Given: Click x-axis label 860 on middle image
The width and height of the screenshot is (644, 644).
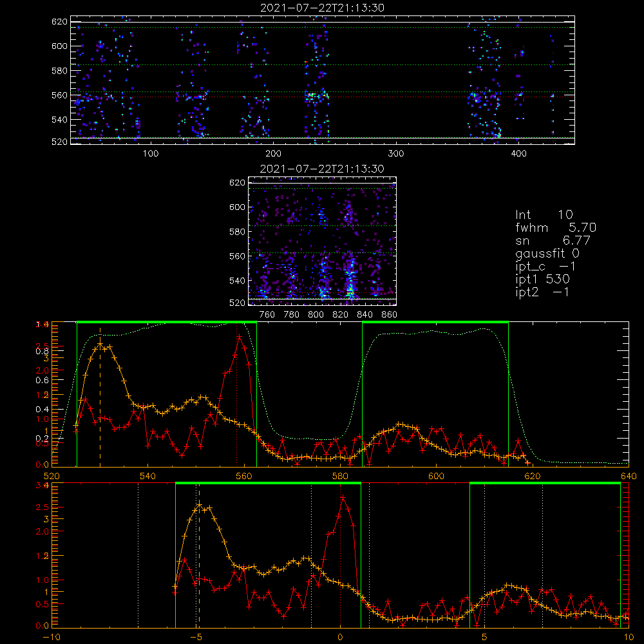Looking at the screenshot, I should (390, 315).
